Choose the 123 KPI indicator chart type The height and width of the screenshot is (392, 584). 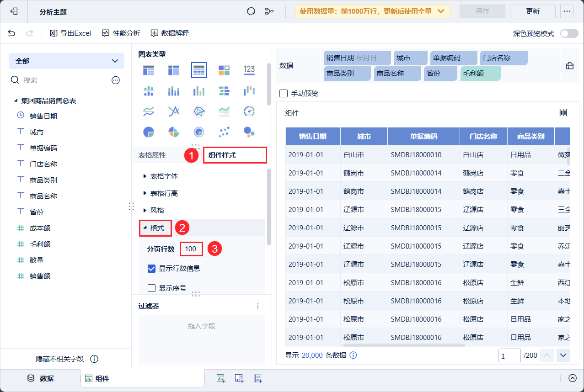(249, 69)
